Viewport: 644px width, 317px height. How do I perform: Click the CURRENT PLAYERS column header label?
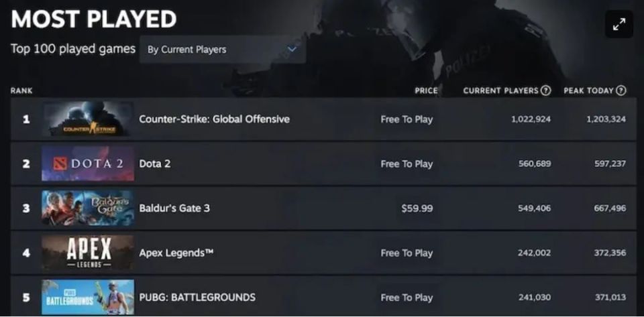pyautogui.click(x=500, y=90)
